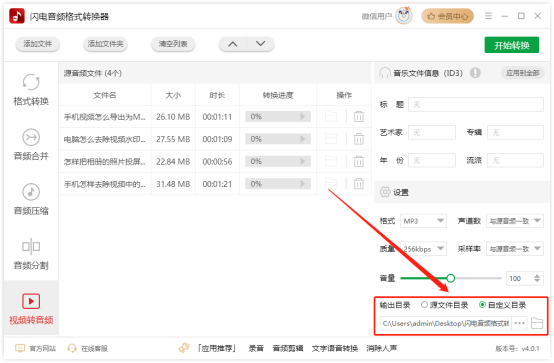Open the 音频分割 section

(31, 254)
